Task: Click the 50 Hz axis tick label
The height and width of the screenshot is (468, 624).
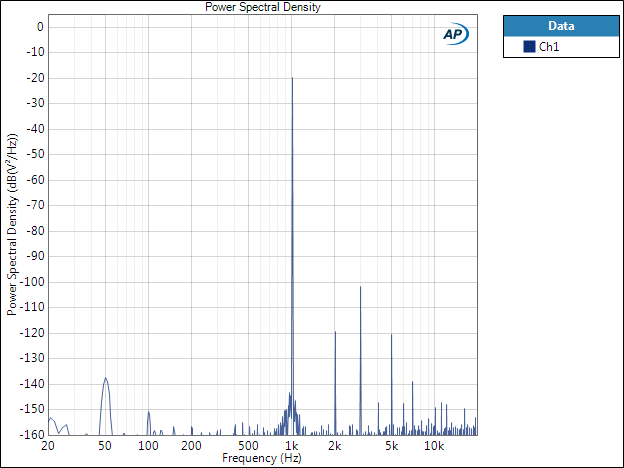Action: click(105, 446)
